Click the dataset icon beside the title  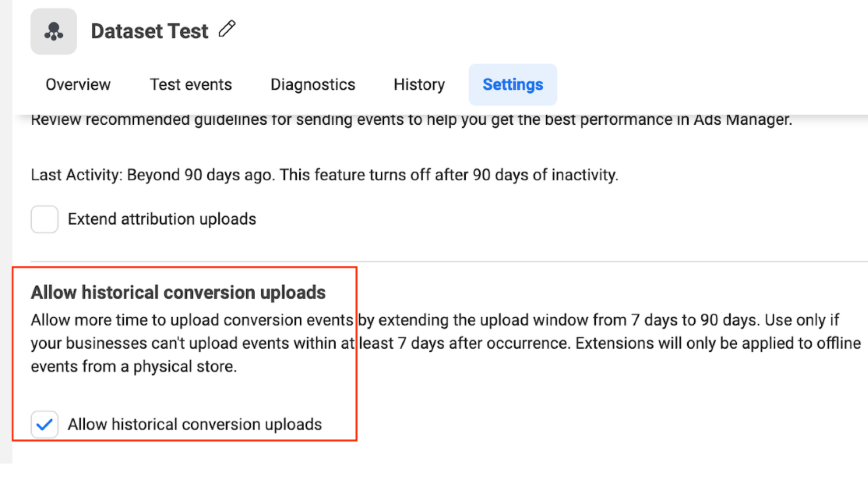click(x=54, y=31)
